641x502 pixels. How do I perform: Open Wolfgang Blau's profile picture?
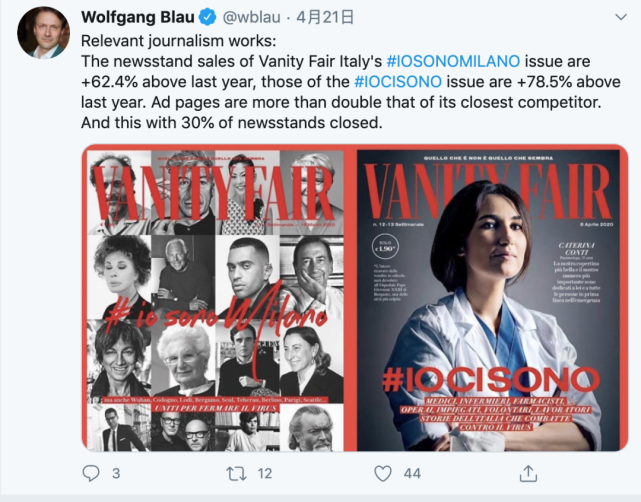click(x=43, y=33)
